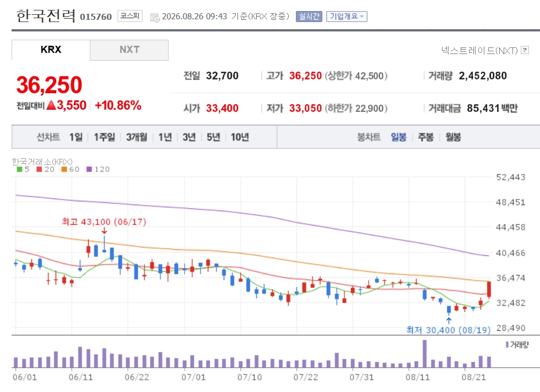
Task: Click the 시가 value 33,400
Action: tap(222, 108)
